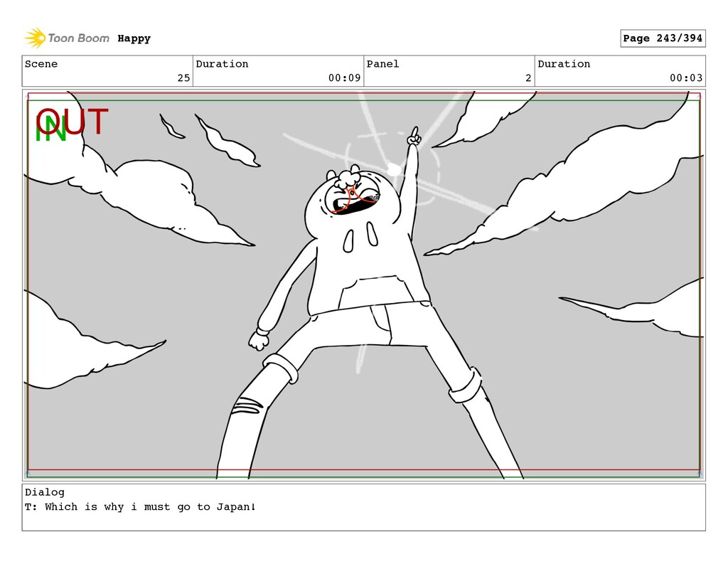Select the scene number "25"
This screenshot has width=728, height=564.
tap(184, 78)
